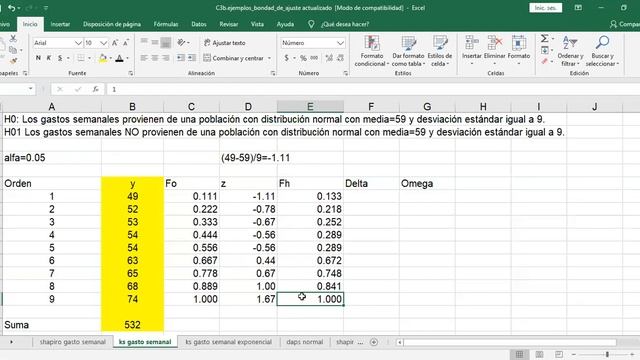Add a new sheet with plus icon

(x=373, y=342)
